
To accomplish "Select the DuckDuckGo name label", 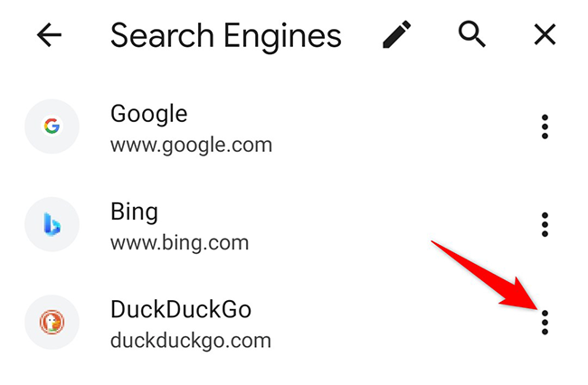I will pos(181,309).
